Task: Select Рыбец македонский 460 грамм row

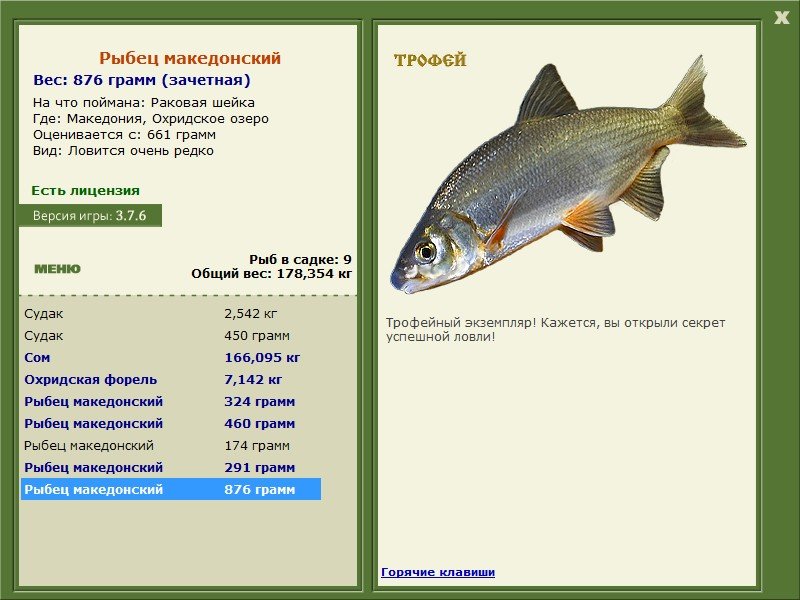Action: pos(171,423)
